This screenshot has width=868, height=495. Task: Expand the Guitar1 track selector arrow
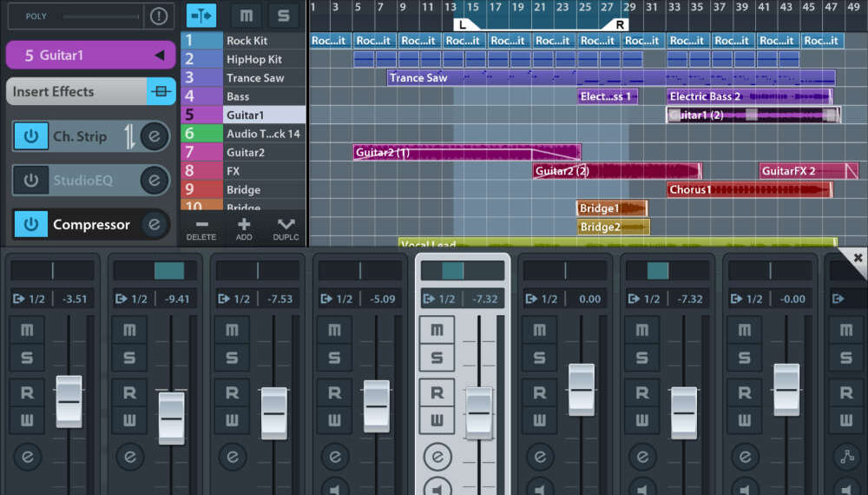pos(159,56)
